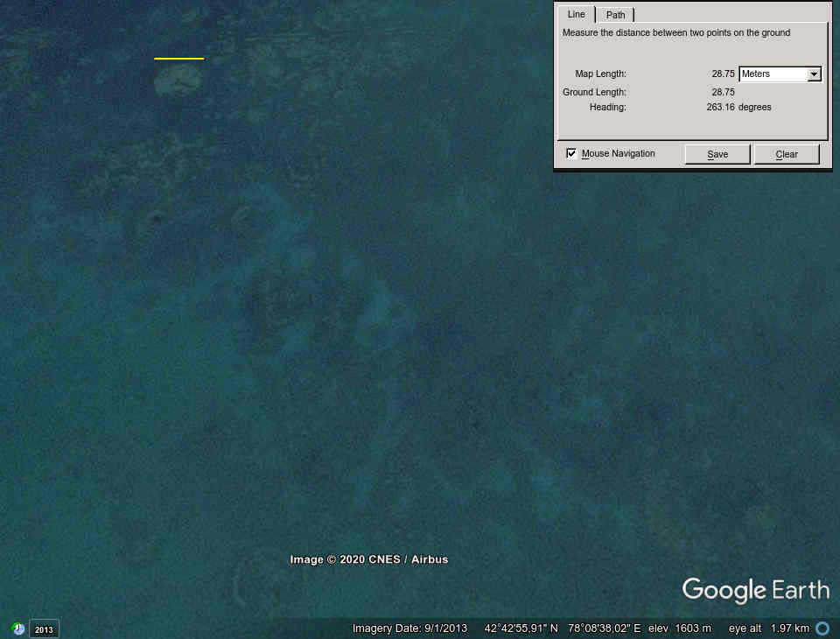Toggle the Mouse Navigation checkbox
Image resolution: width=840 pixels, height=639 pixels.
(572, 154)
